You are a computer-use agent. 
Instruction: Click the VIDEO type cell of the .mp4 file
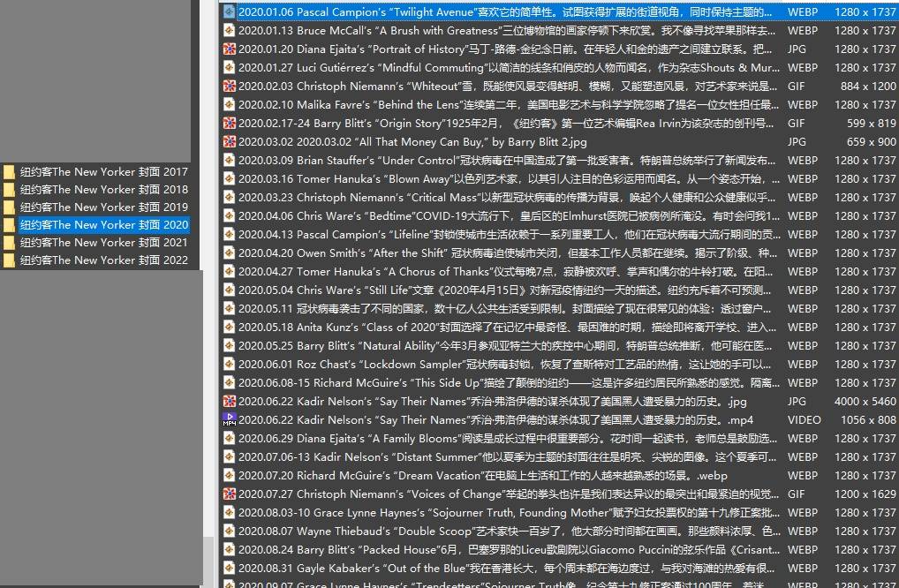click(x=804, y=420)
